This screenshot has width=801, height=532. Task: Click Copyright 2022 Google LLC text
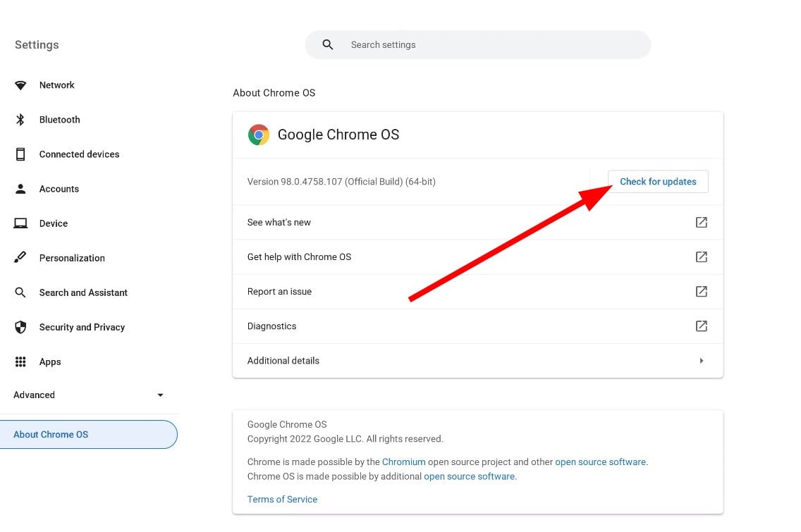pos(346,439)
